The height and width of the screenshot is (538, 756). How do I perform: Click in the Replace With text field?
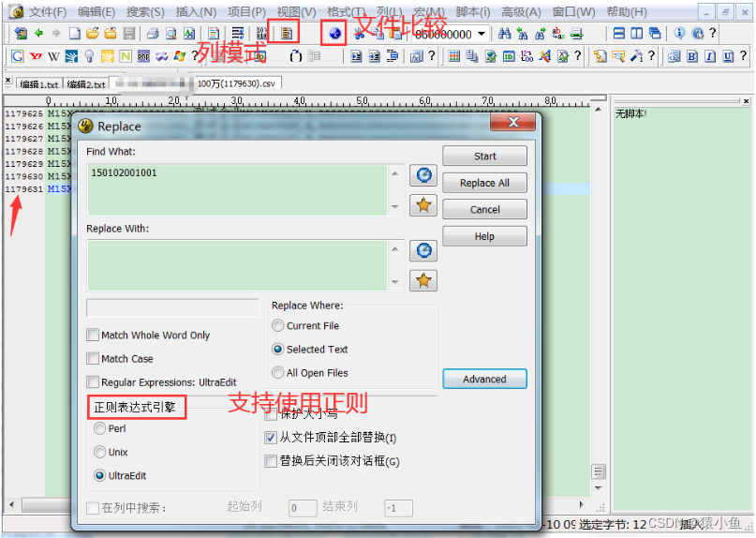point(238,265)
